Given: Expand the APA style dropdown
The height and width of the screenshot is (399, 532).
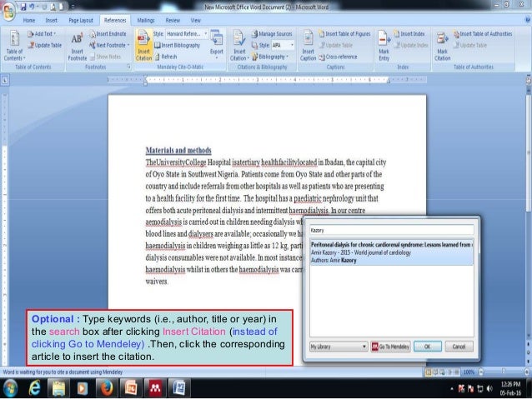Looking at the screenshot, I should coord(283,45).
